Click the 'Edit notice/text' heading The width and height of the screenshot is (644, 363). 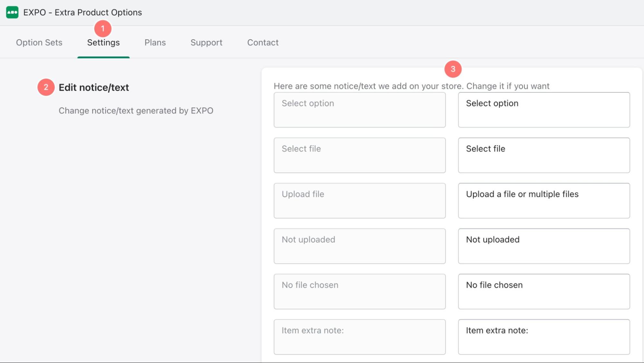pos(94,88)
